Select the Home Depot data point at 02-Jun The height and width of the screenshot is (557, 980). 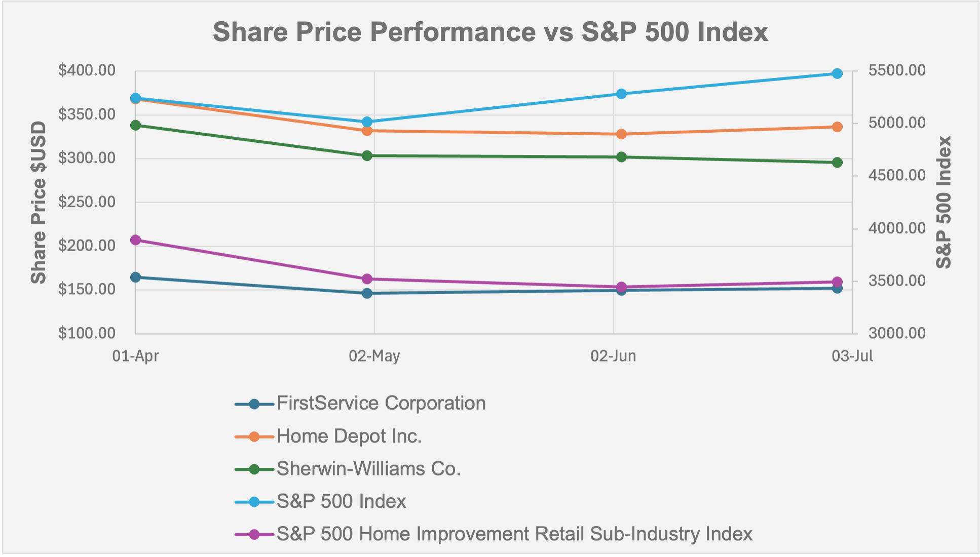click(x=621, y=134)
